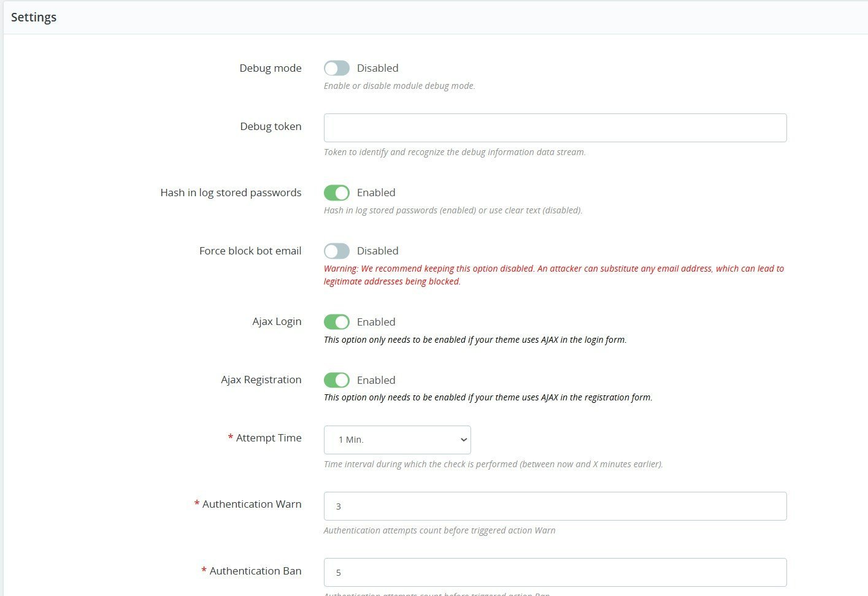Image resolution: width=868 pixels, height=596 pixels.
Task: Enable the Force block bot email switch
Action: coord(337,251)
